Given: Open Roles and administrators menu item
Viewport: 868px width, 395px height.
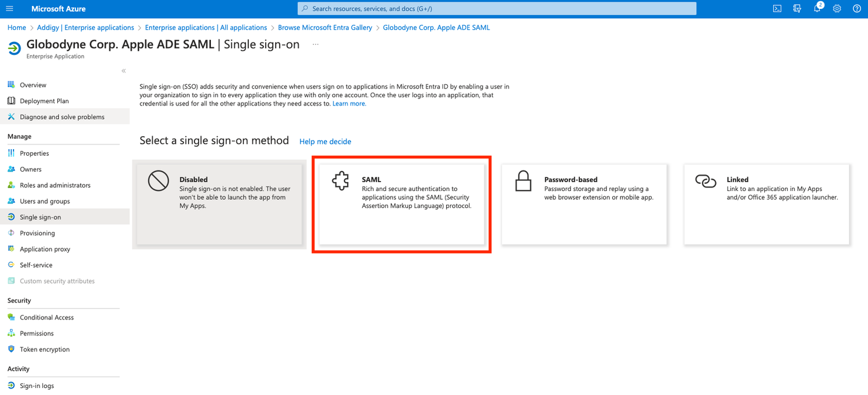Looking at the screenshot, I should (x=55, y=185).
